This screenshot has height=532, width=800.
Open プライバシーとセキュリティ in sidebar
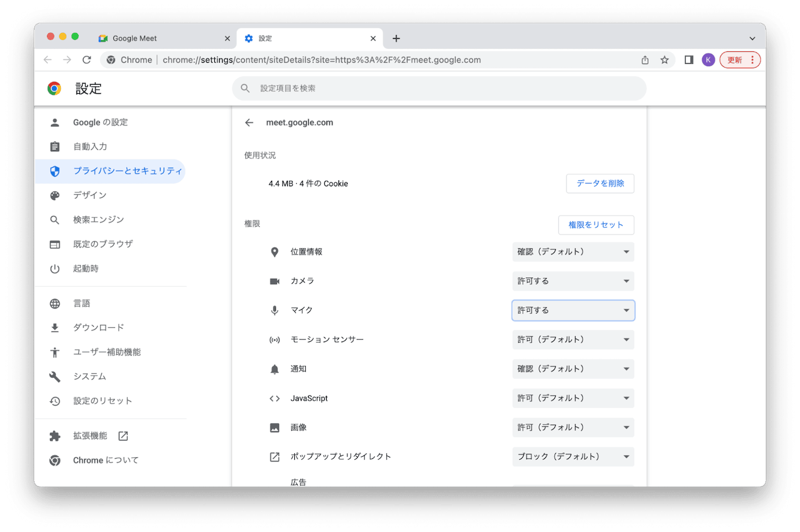pos(110,171)
